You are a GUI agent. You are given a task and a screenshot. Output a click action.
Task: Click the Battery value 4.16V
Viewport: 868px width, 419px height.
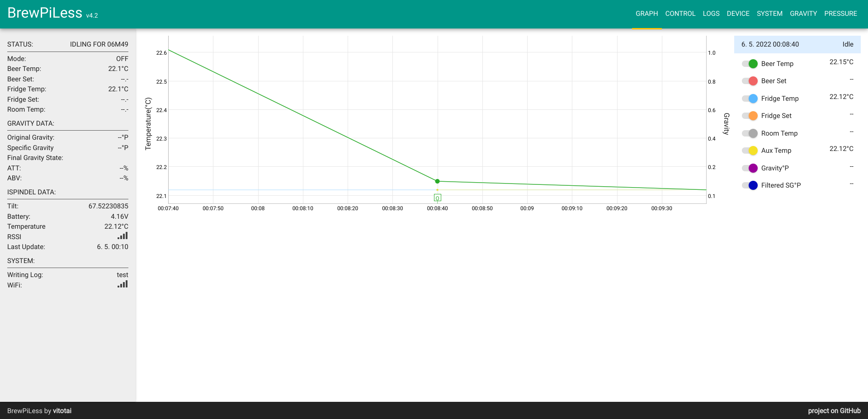click(x=119, y=217)
